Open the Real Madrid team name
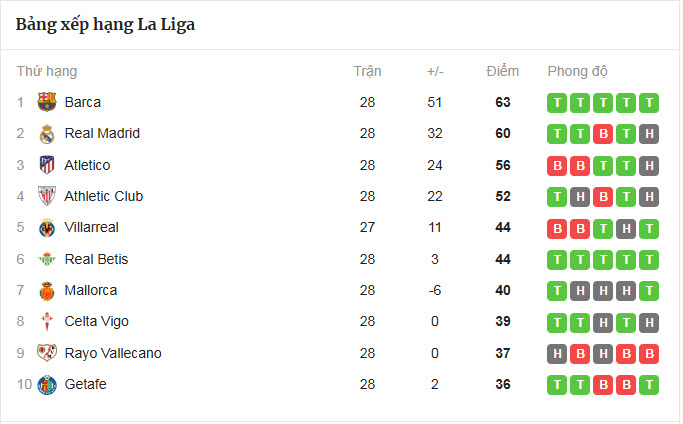 coord(102,134)
